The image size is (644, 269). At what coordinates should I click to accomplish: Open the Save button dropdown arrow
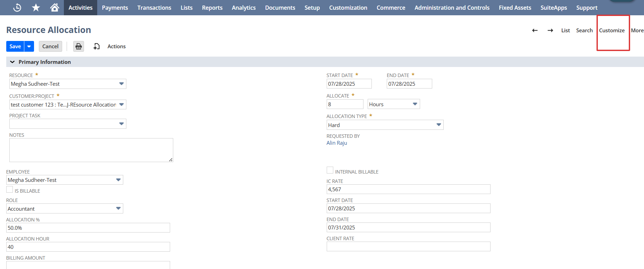tap(29, 47)
